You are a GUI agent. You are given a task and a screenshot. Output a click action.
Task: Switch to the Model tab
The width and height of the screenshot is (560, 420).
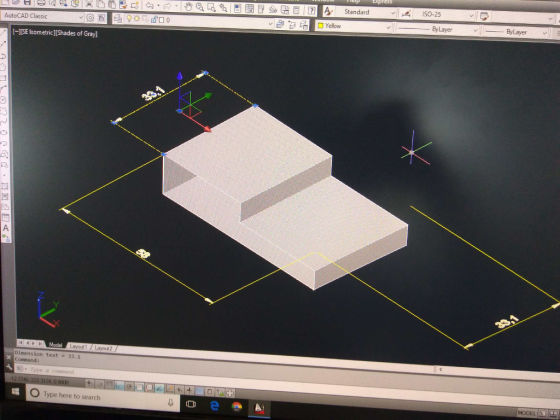pos(55,345)
